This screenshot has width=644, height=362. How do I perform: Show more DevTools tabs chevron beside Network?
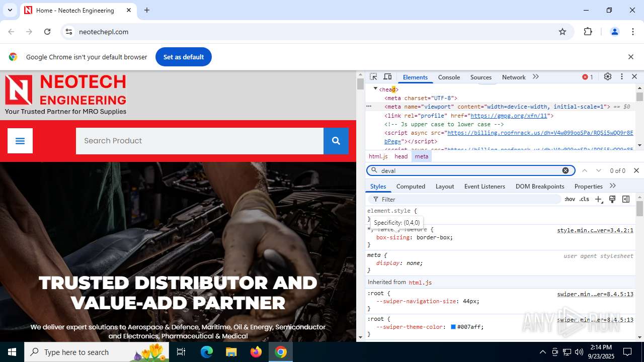536,77
